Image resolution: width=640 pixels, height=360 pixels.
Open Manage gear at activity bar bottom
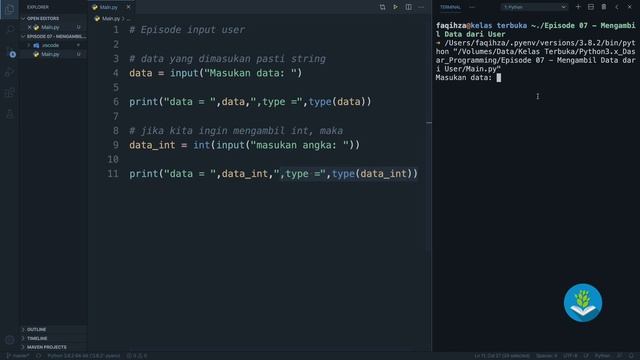click(x=10, y=340)
